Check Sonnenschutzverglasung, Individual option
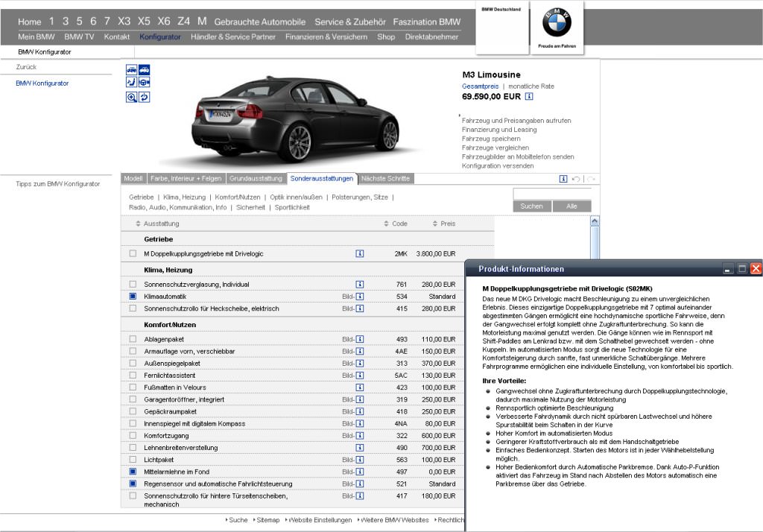 pos(133,284)
